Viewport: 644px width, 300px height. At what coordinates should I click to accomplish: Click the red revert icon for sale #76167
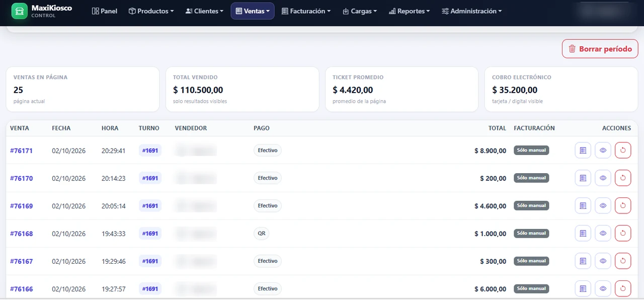(x=623, y=261)
